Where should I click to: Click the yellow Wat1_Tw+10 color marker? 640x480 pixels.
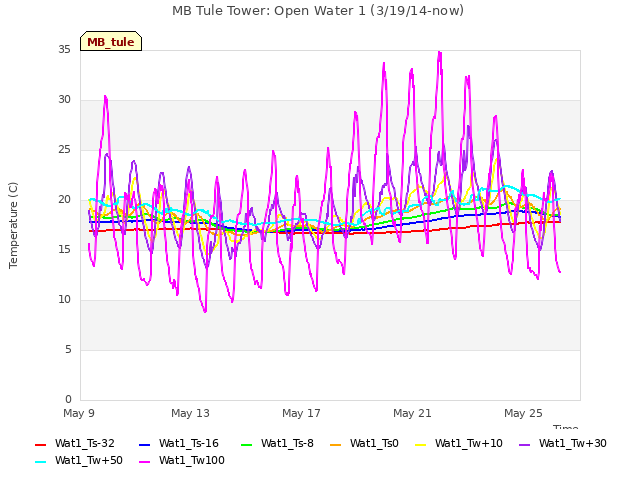click(x=420, y=444)
